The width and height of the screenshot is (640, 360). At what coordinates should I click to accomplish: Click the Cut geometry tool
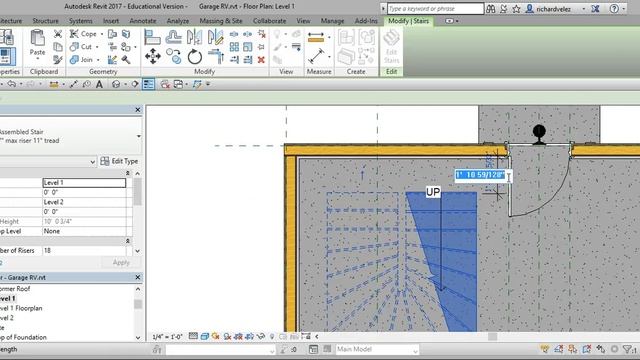click(80, 47)
